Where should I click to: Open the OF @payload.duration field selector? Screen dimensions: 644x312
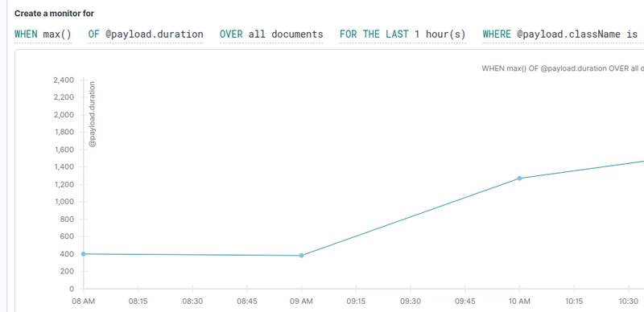(146, 34)
